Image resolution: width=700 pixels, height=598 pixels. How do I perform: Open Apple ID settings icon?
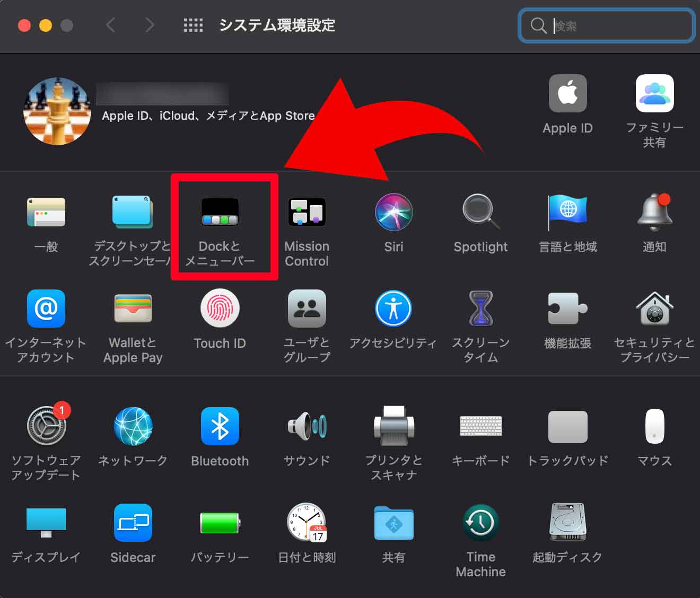(567, 93)
